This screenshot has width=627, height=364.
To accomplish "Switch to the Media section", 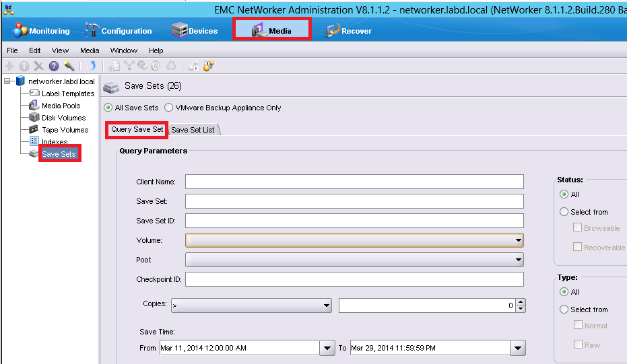I will coord(271,30).
